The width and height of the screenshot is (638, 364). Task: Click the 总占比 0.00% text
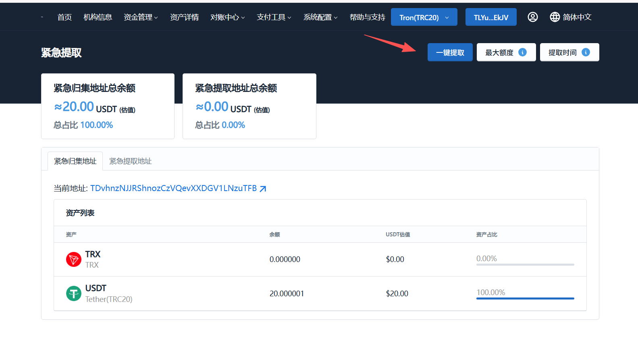point(220,125)
